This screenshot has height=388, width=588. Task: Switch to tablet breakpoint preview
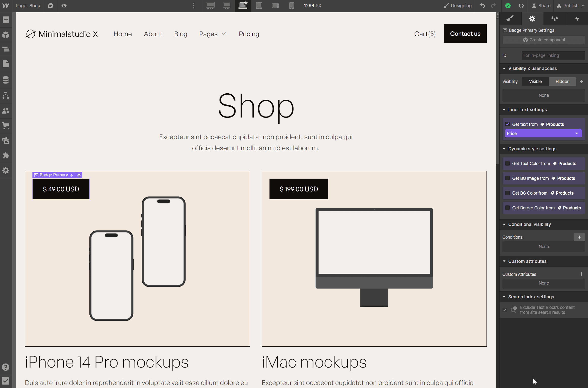pyautogui.click(x=259, y=5)
